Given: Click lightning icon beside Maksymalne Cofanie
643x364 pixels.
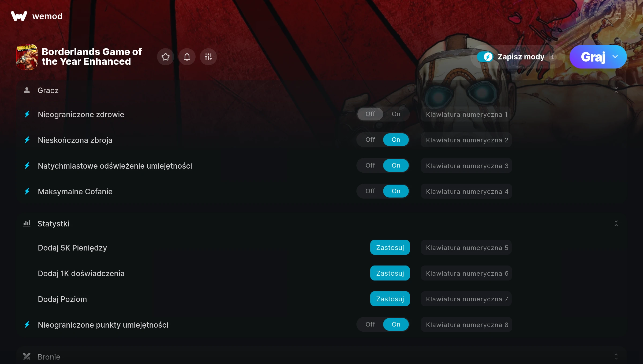Looking at the screenshot, I should tap(27, 191).
